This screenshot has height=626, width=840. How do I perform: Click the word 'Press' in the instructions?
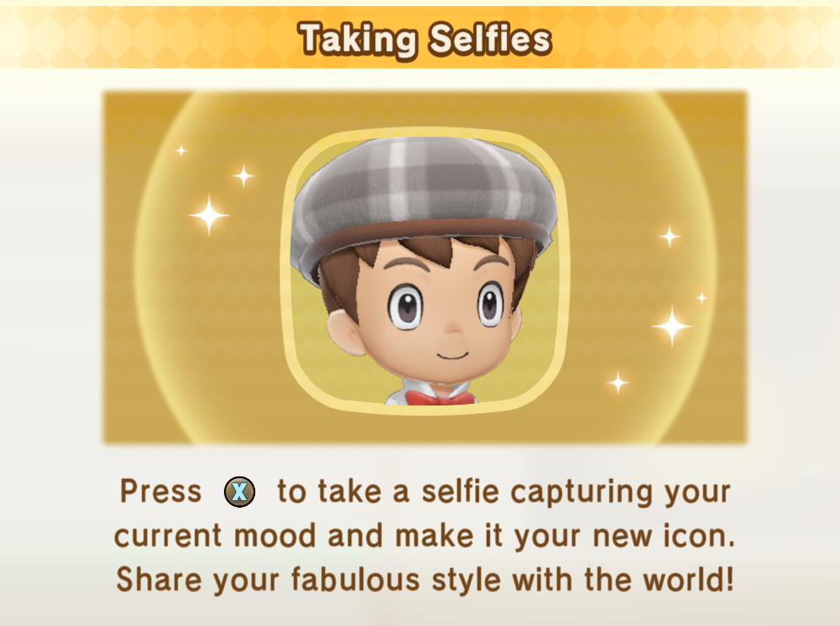[161, 491]
